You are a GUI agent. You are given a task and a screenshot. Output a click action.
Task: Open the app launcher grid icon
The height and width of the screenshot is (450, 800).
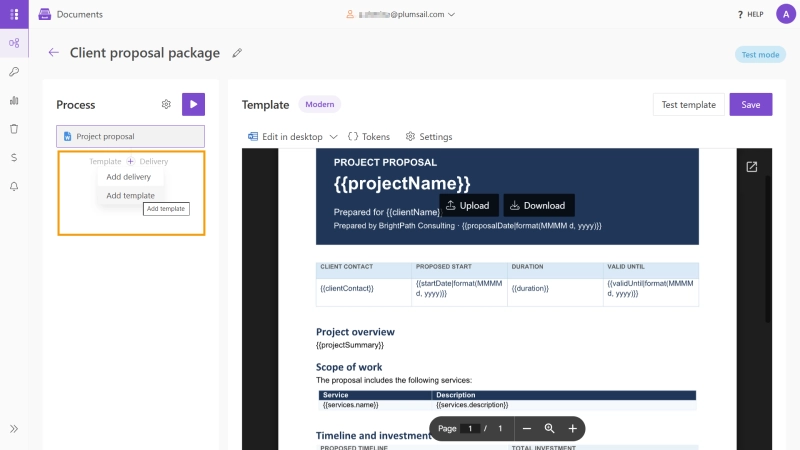click(x=14, y=14)
